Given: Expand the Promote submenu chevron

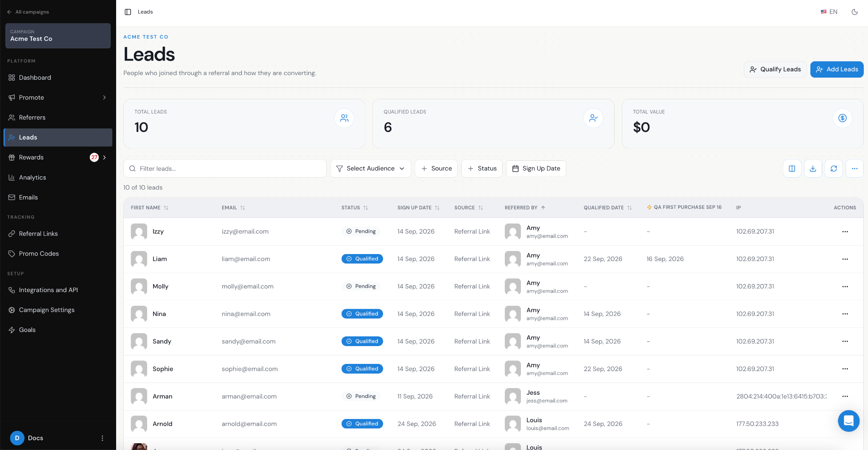Looking at the screenshot, I should click(x=104, y=98).
